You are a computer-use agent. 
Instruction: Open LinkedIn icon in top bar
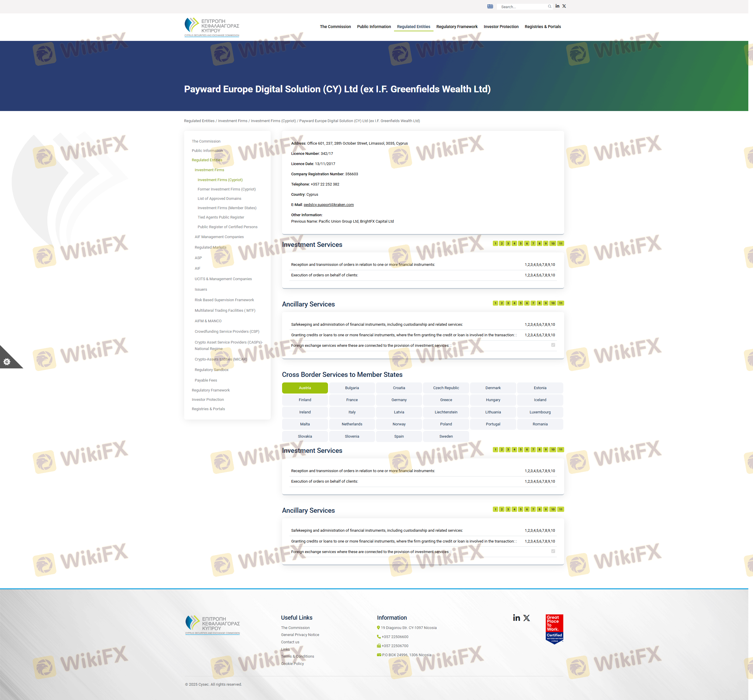pos(557,6)
